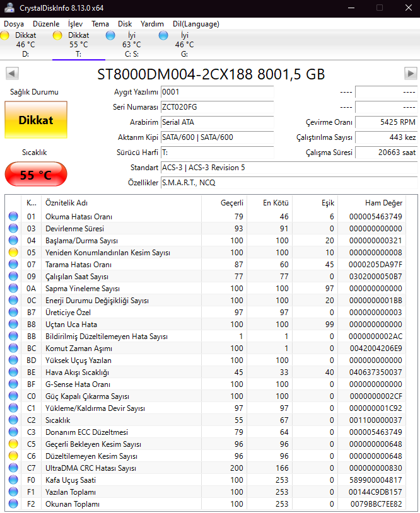Click blue status icon for UltraDMA CRC Hatası

pyautogui.click(x=13, y=468)
